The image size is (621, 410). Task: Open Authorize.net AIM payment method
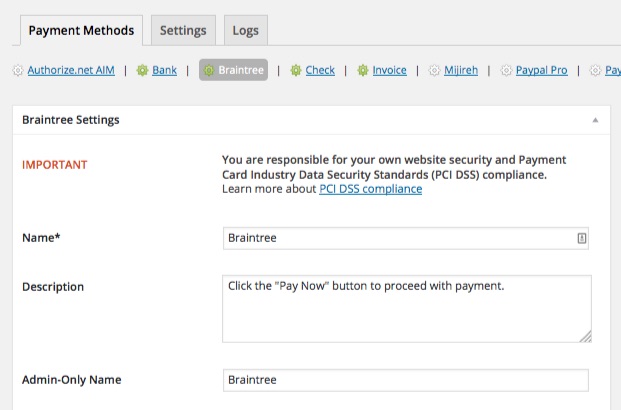(71, 70)
